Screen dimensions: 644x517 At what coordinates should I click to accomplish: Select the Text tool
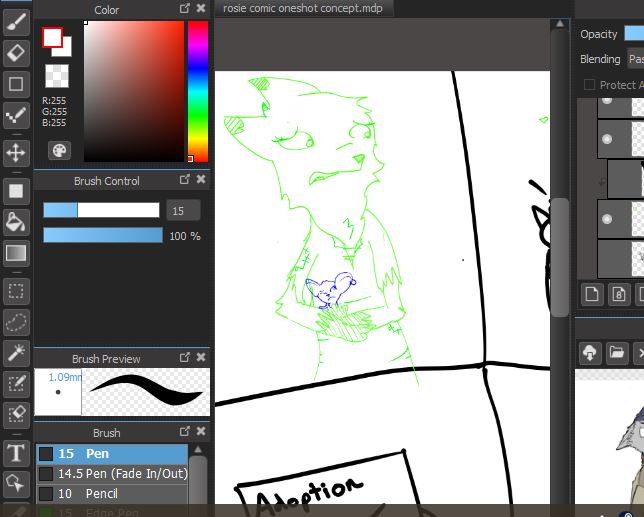tap(16, 453)
